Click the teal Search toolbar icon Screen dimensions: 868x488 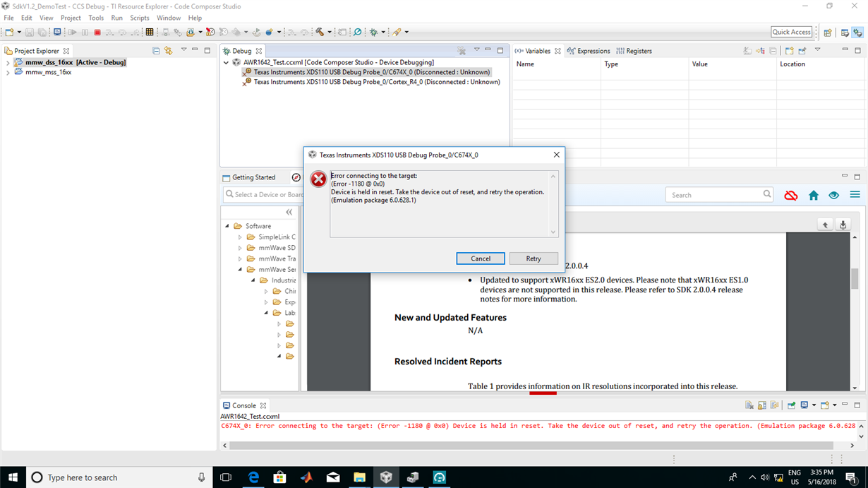[x=358, y=32]
